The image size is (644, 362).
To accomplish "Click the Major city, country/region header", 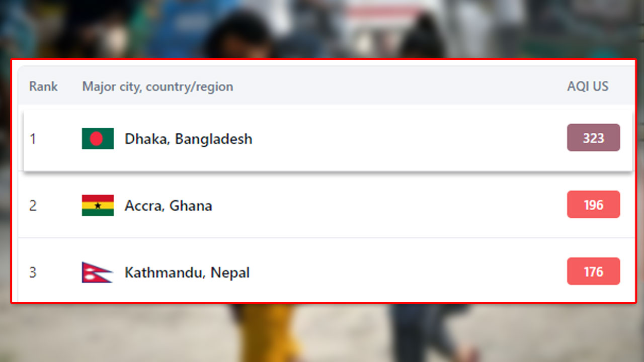I will click(157, 86).
